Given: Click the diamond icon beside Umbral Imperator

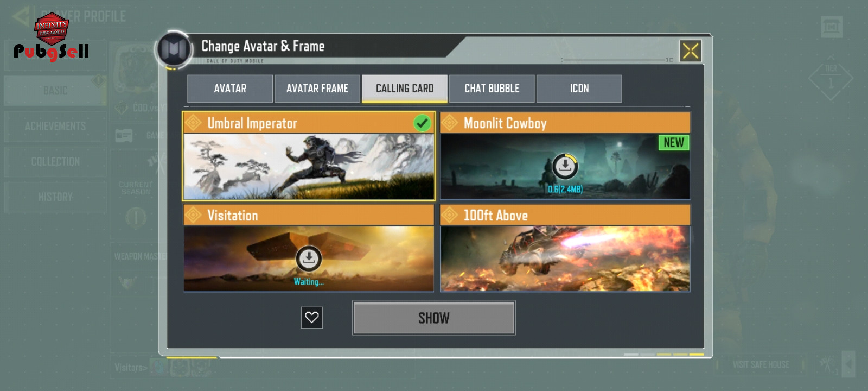Looking at the screenshot, I should (193, 123).
